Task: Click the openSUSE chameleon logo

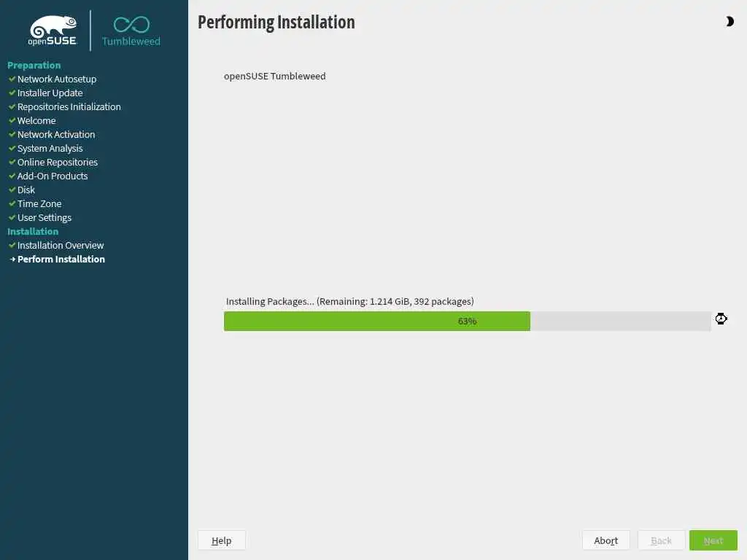Action: pos(53,31)
